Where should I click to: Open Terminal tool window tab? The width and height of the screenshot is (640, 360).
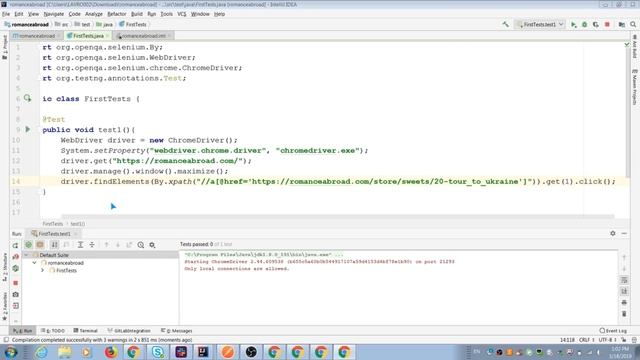click(85, 331)
